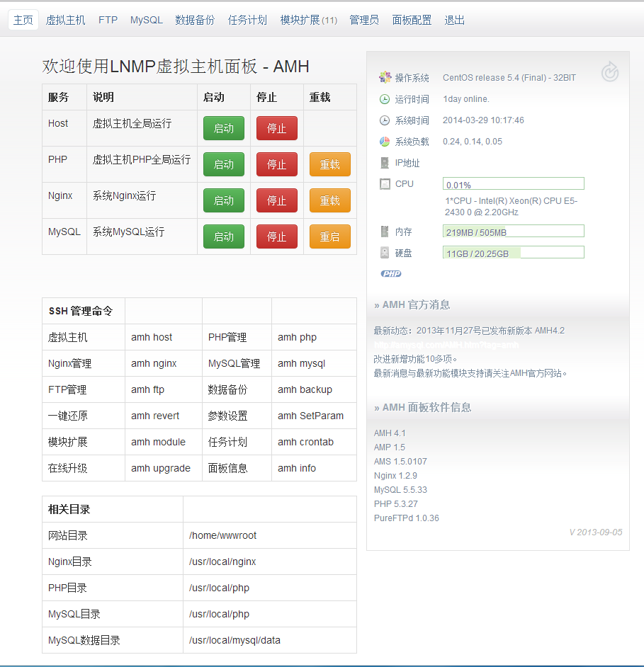Click the refresh icon in the system info panel
Screen dimensions: 644x667
pyautogui.click(x=609, y=72)
